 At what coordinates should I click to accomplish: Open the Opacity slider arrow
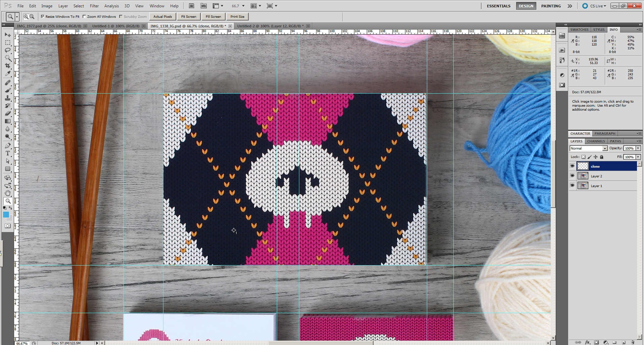tap(638, 148)
